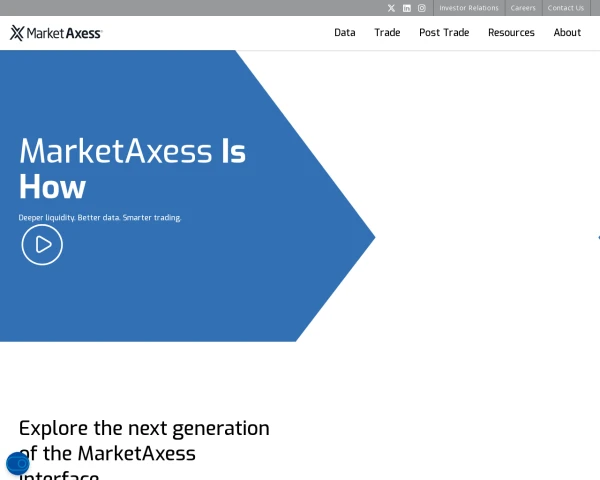Open the Resources menu
Screen dimensions: 600x480
[511, 33]
